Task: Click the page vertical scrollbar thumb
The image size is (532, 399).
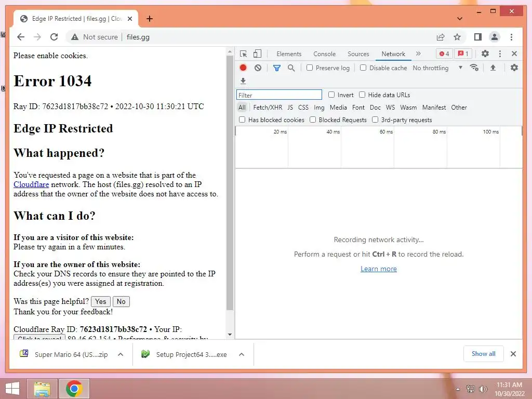Action: [x=230, y=183]
